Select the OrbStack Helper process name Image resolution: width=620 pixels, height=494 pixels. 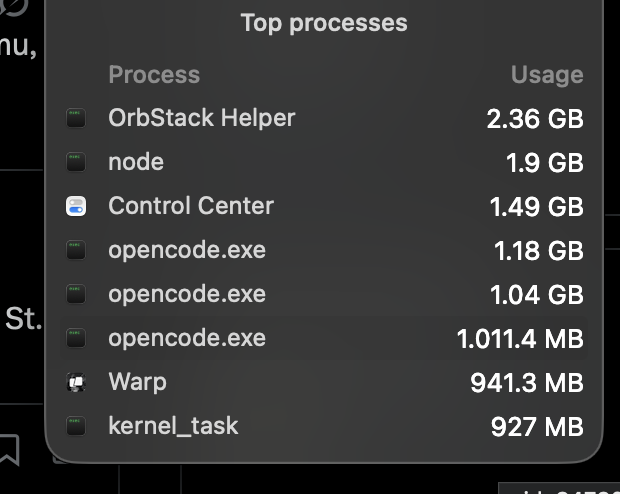pos(202,118)
